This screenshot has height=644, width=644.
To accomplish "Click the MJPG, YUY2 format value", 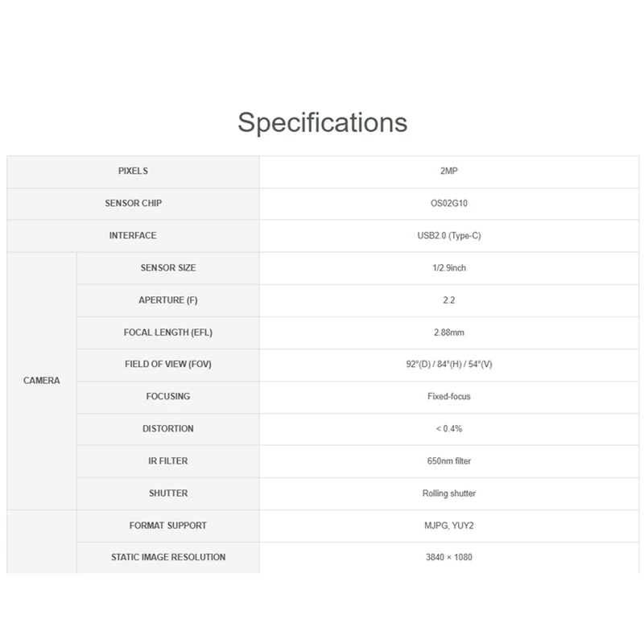I will click(448, 526).
